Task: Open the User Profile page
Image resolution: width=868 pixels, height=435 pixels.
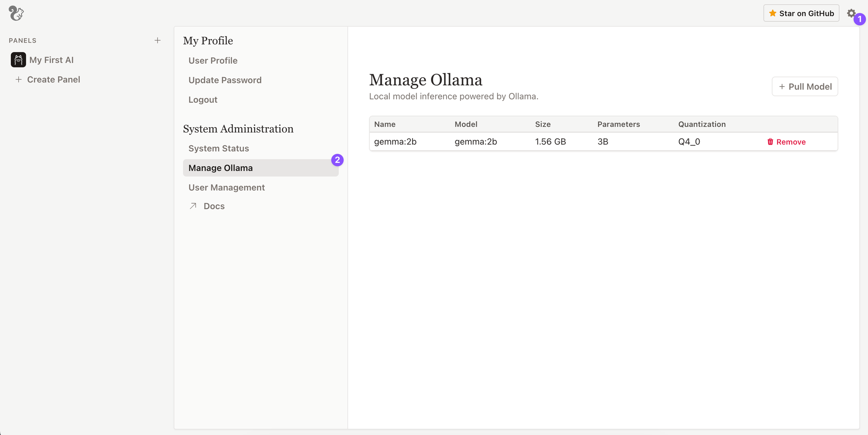Action: [213, 61]
